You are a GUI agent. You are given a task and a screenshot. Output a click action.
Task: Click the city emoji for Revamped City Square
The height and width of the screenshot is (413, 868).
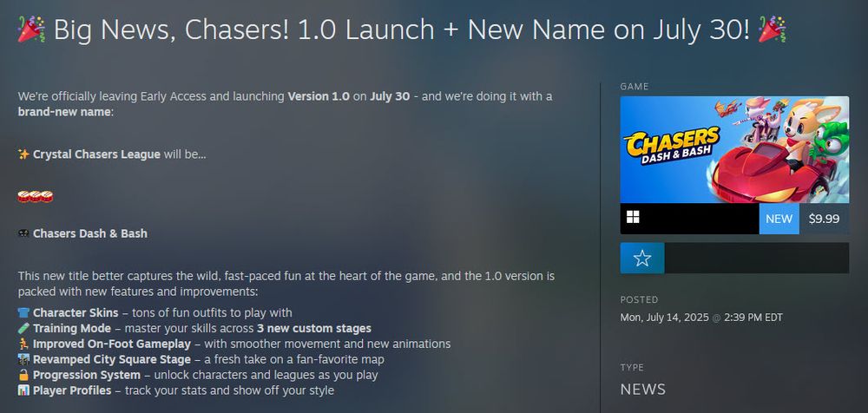click(23, 359)
